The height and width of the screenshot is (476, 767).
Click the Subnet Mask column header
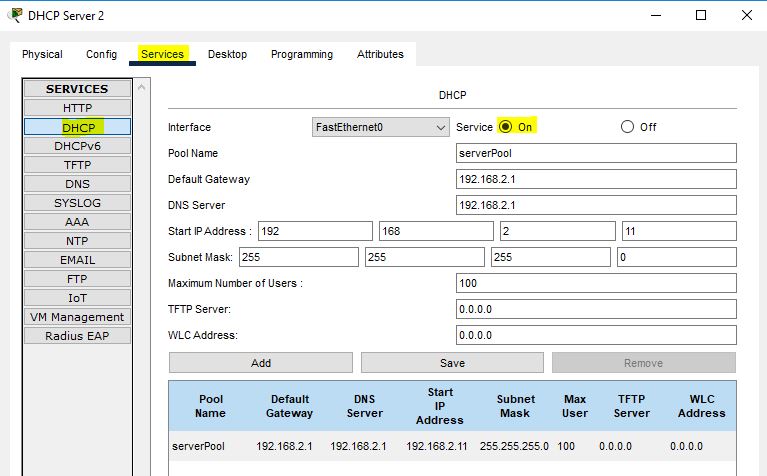point(516,406)
